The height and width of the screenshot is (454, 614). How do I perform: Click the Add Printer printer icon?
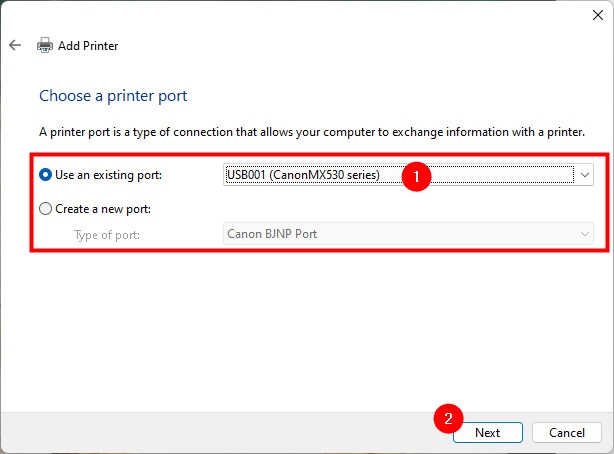45,45
